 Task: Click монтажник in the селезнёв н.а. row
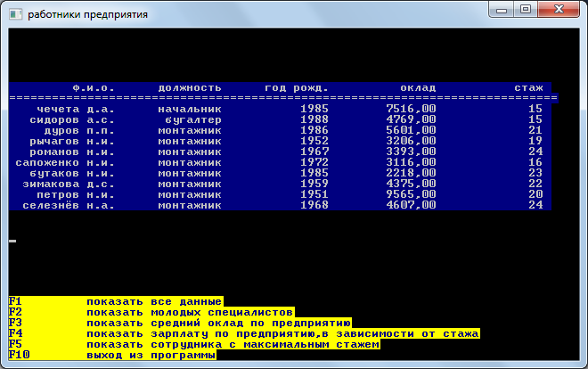190,206
